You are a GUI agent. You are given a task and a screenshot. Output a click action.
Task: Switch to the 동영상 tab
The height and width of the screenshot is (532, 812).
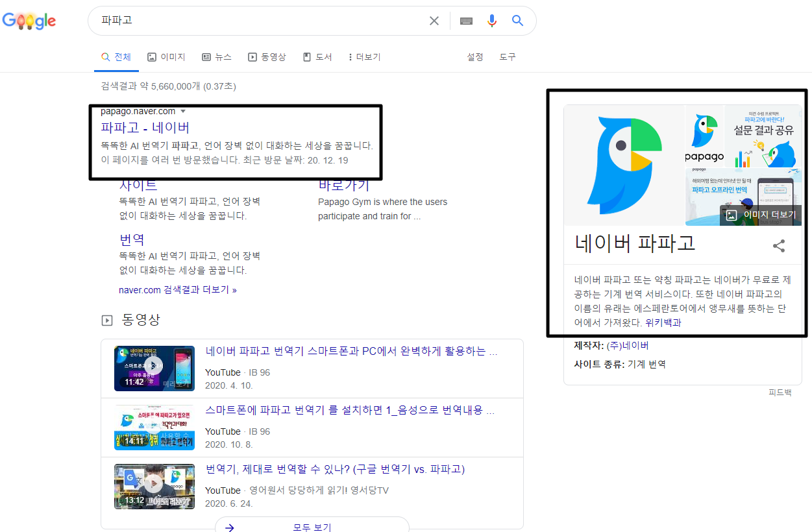tap(267, 57)
